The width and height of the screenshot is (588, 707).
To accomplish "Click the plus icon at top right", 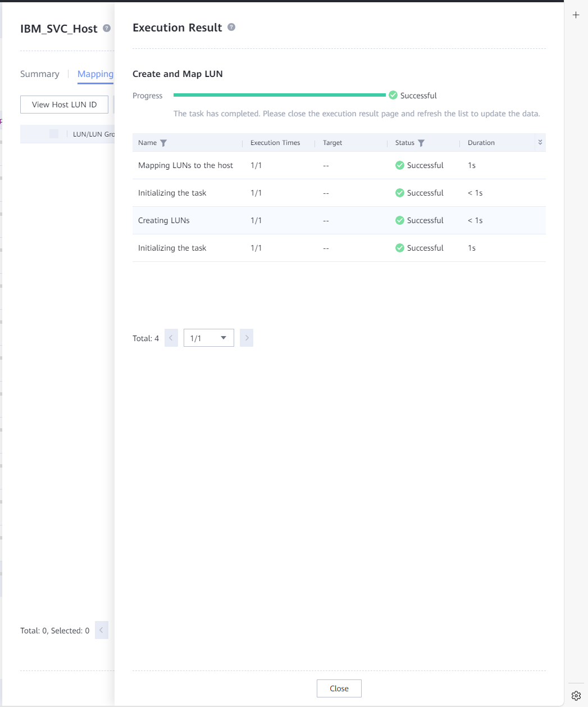I will point(576,15).
